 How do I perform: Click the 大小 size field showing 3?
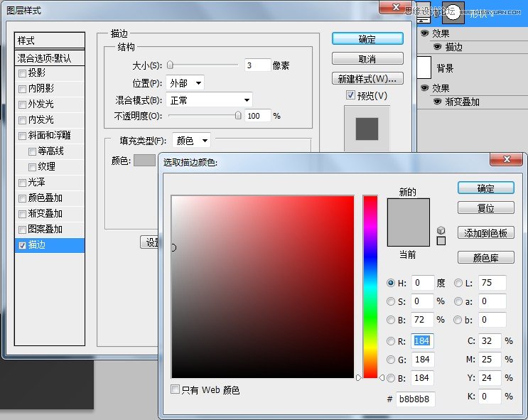(257, 65)
